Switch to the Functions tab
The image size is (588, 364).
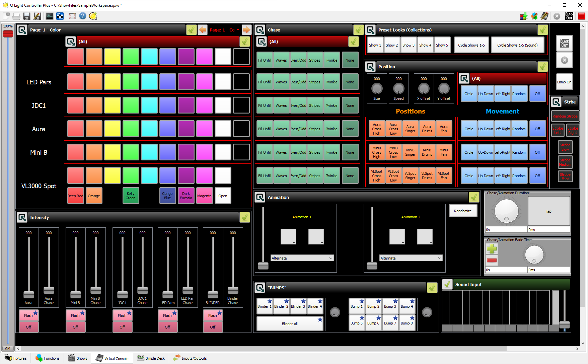click(x=48, y=358)
